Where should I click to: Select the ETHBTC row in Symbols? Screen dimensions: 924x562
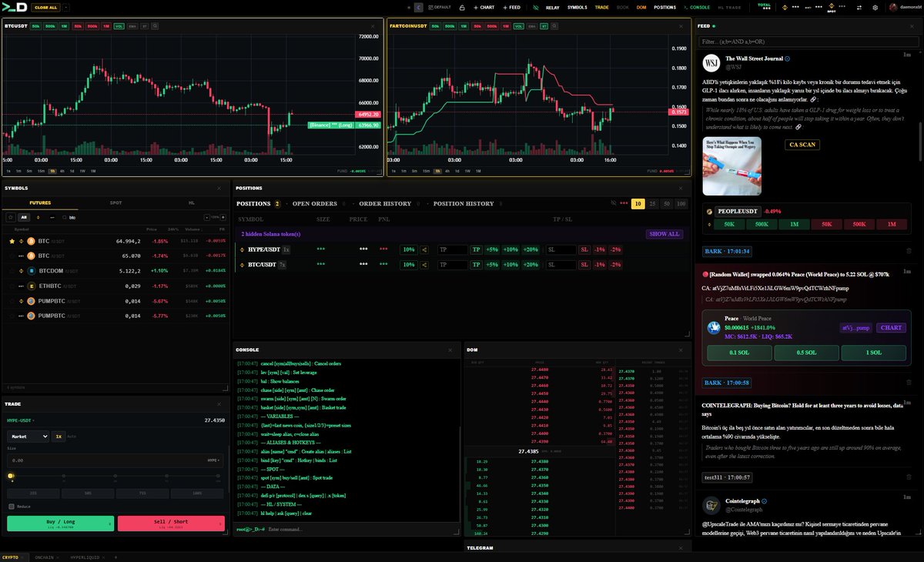pyautogui.click(x=115, y=286)
